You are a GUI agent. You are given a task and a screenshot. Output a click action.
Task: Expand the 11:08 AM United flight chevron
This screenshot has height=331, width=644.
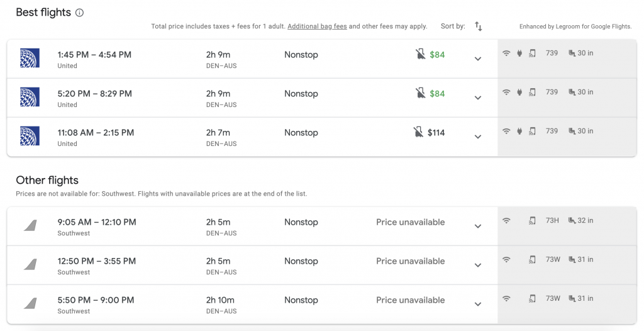[478, 137]
